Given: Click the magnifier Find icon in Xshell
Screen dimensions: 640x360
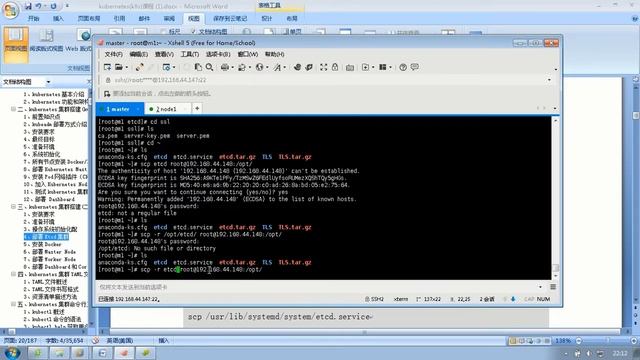Looking at the screenshot, I should click(x=209, y=67).
